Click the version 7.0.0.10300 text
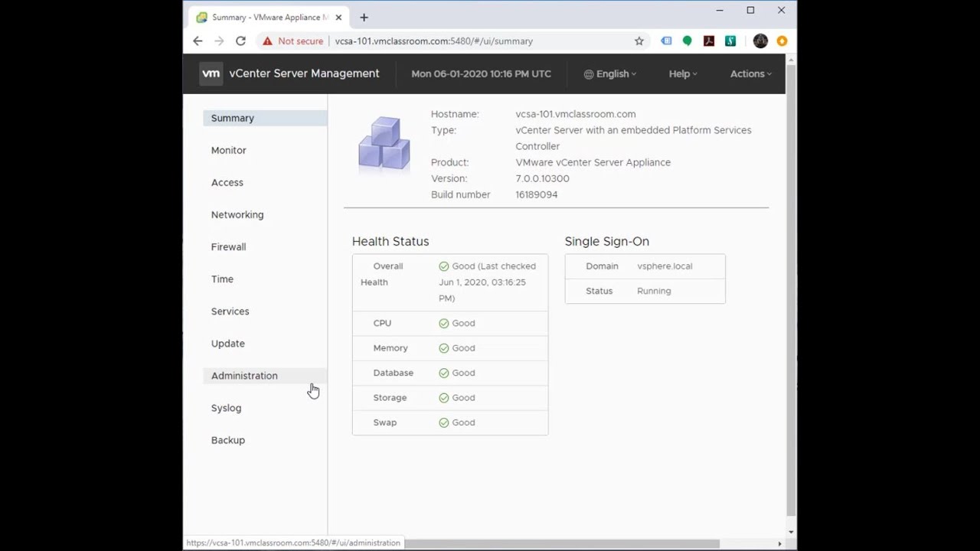This screenshot has width=980, height=551. [x=542, y=178]
